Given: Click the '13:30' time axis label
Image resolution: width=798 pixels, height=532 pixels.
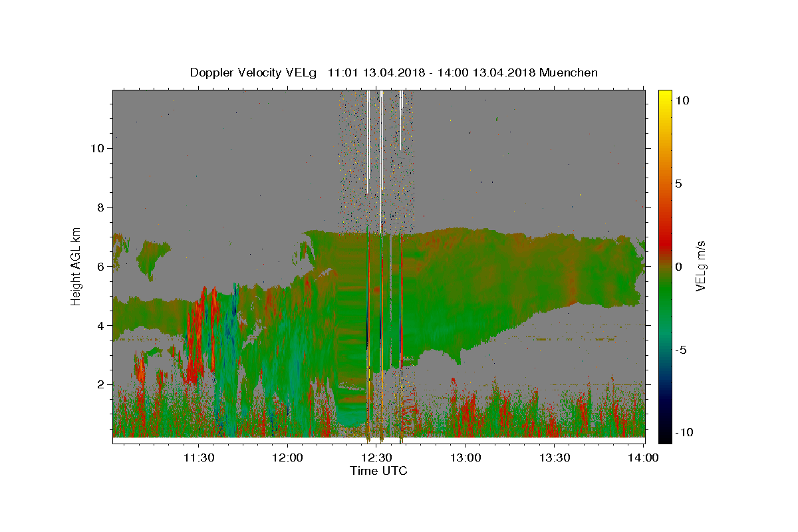Looking at the screenshot, I should (555, 458).
